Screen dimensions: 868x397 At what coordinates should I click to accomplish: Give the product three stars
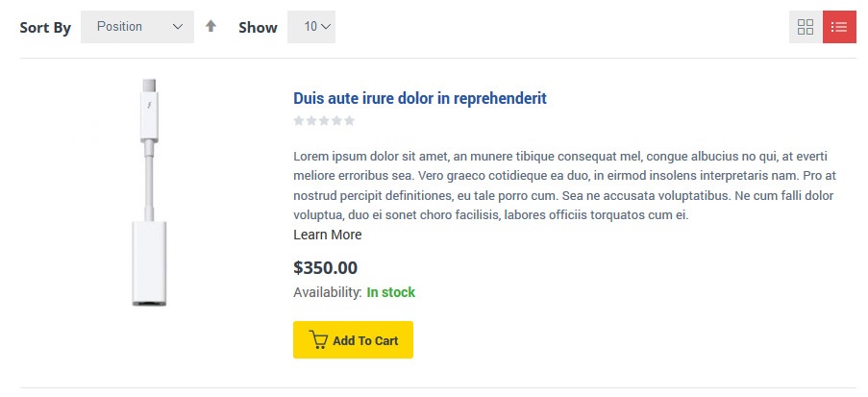[x=324, y=121]
